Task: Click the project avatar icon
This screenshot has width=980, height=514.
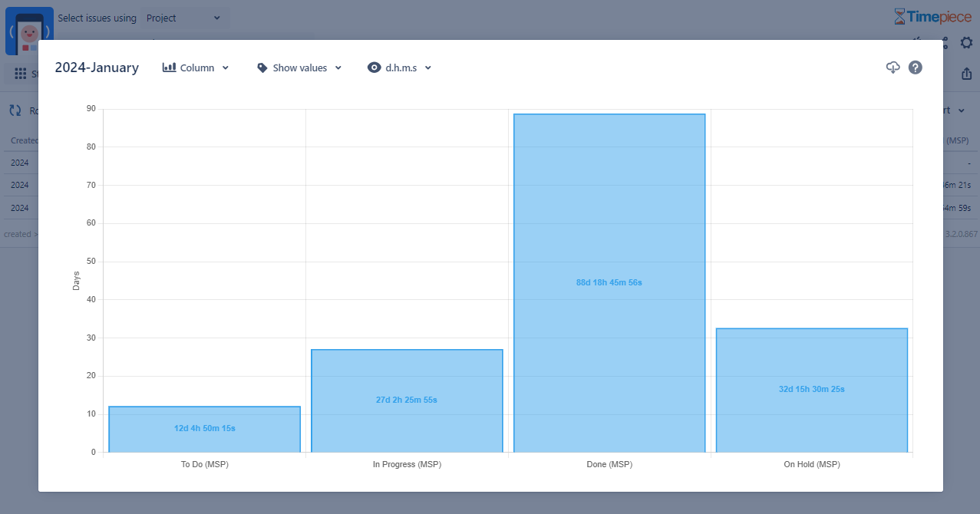Action: coord(29,31)
